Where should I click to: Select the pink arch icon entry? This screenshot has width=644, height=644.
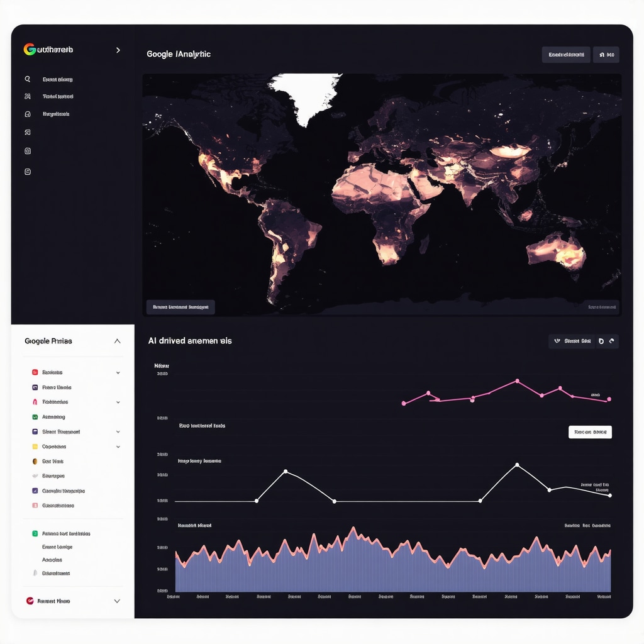coord(35,402)
